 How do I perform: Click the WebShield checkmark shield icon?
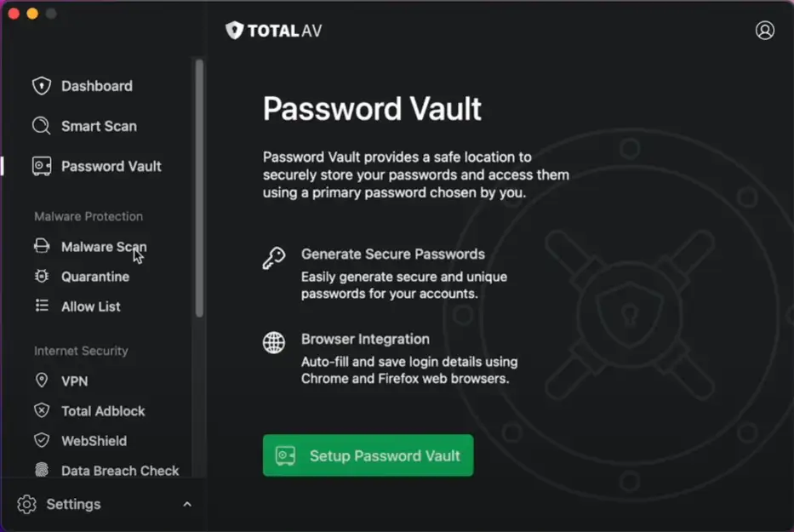(x=42, y=441)
